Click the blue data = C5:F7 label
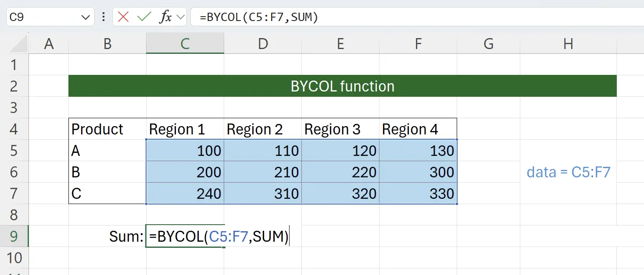 click(x=568, y=172)
